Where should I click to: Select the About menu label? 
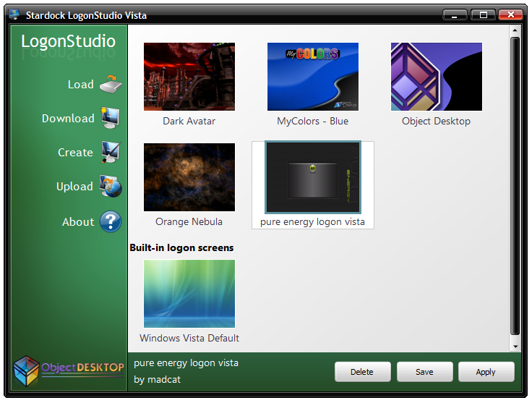(x=78, y=221)
